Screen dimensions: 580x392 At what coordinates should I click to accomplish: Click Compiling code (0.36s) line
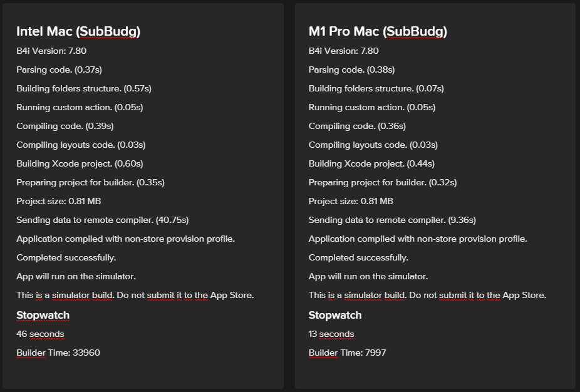[x=357, y=126]
